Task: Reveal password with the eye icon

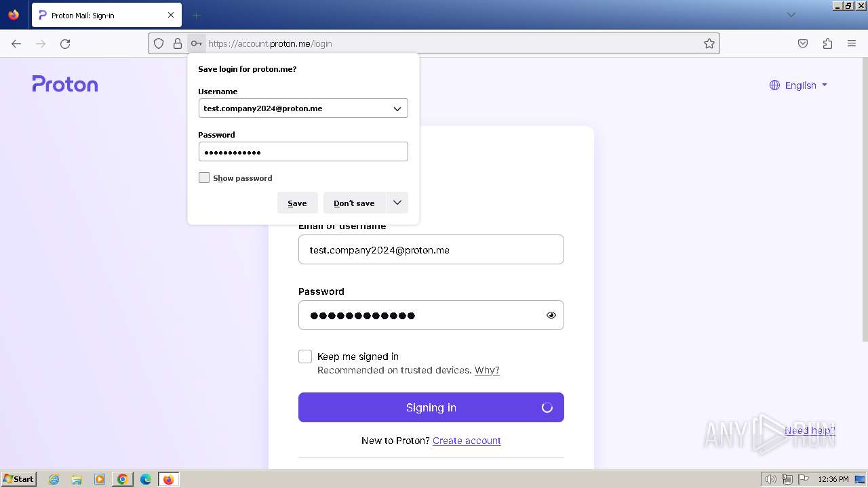Action: 551,315
